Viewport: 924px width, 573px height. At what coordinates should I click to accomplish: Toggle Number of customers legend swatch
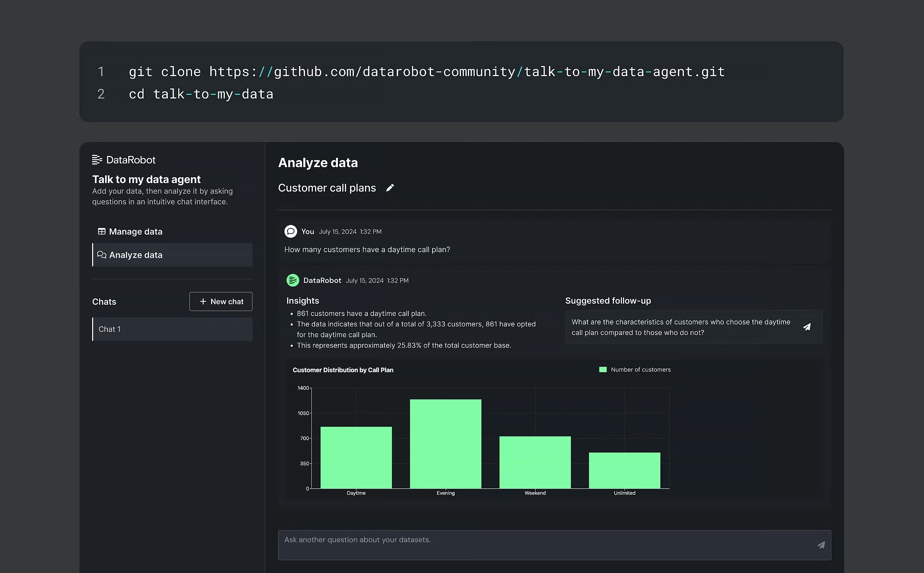(x=603, y=369)
